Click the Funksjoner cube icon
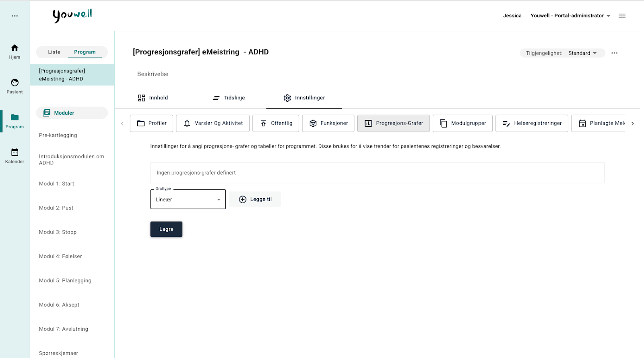644x358 pixels. tap(313, 123)
